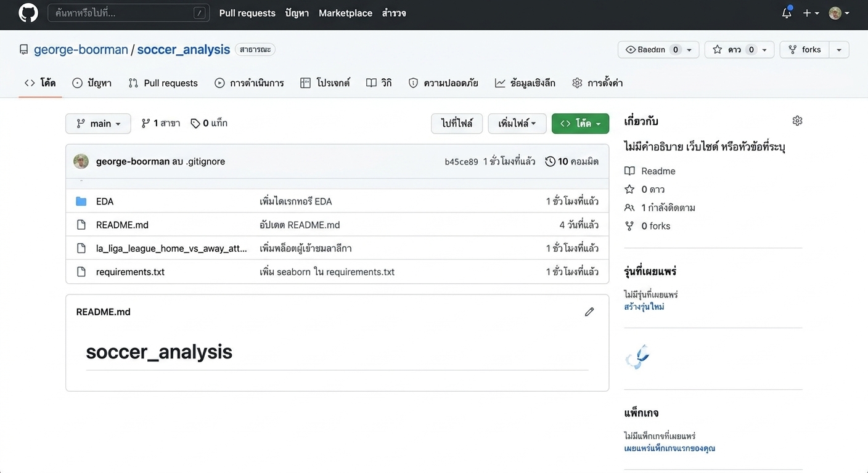Open the plus create-new menu
868x473 pixels.
pos(811,13)
